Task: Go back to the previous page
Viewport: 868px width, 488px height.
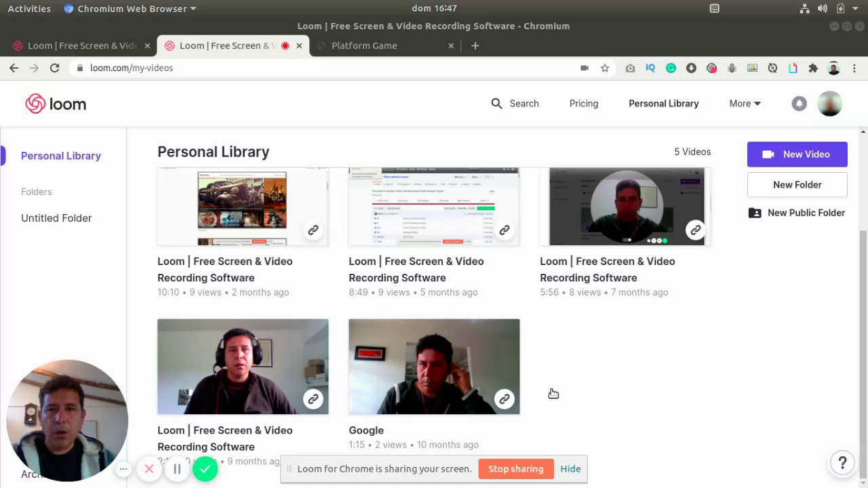Action: (x=14, y=68)
